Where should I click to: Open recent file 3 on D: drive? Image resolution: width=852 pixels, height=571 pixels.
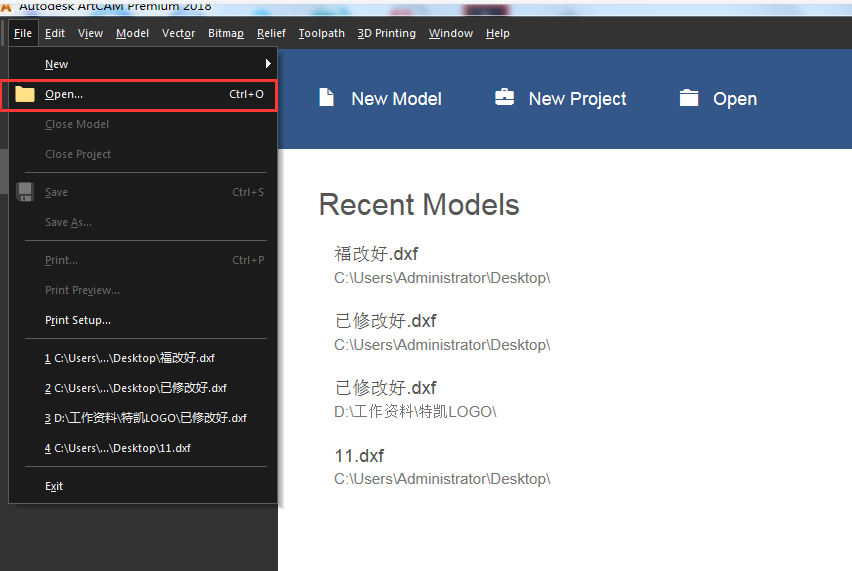145,418
